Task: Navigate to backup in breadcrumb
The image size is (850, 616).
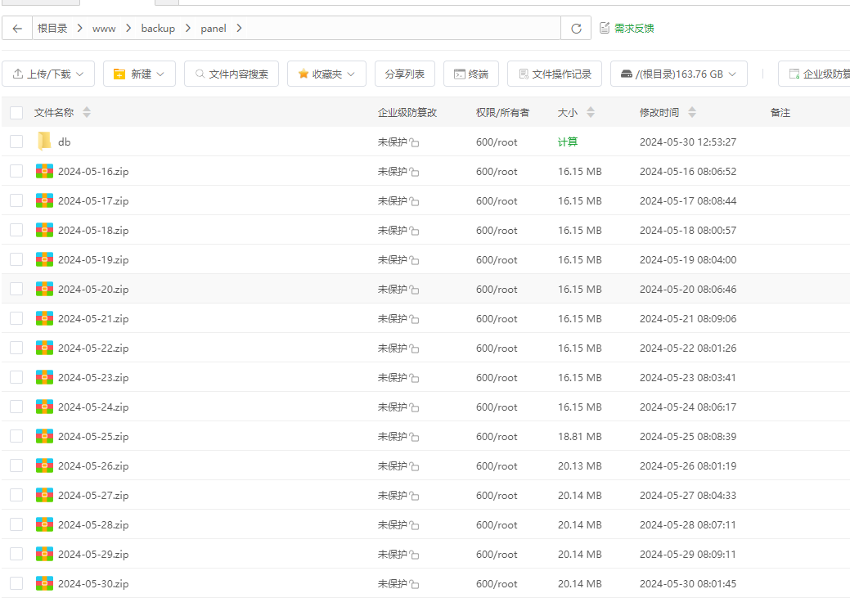Action: [x=158, y=28]
